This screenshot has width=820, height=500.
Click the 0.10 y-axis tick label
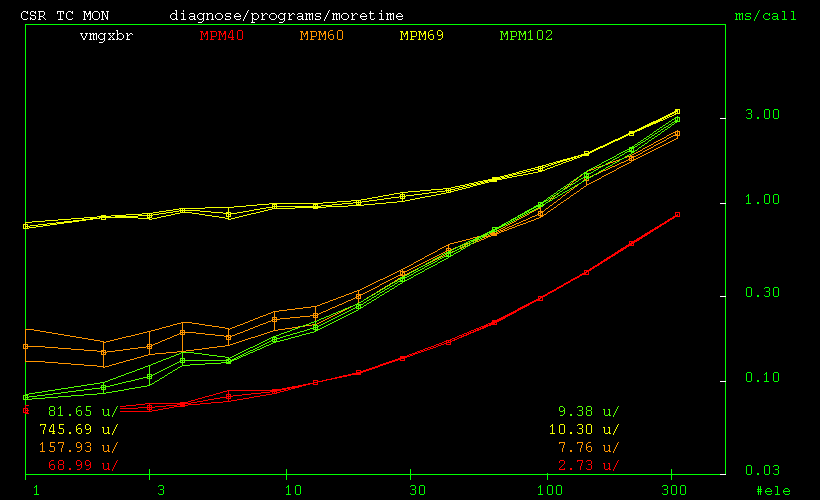click(762, 377)
